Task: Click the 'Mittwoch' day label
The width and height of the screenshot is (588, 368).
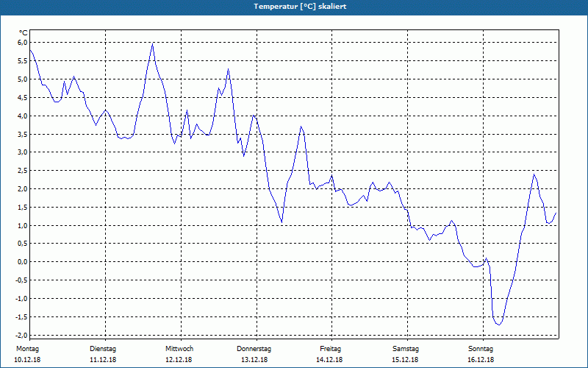Action: point(179,349)
